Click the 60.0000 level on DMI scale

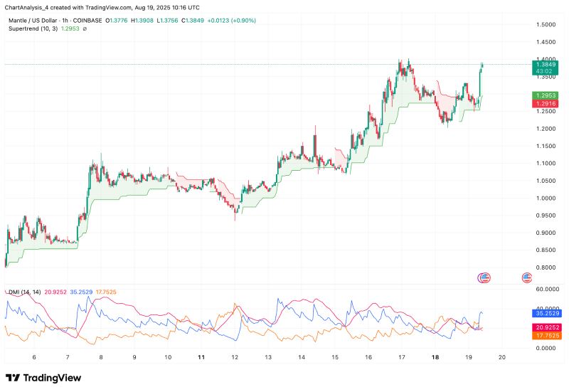point(546,290)
